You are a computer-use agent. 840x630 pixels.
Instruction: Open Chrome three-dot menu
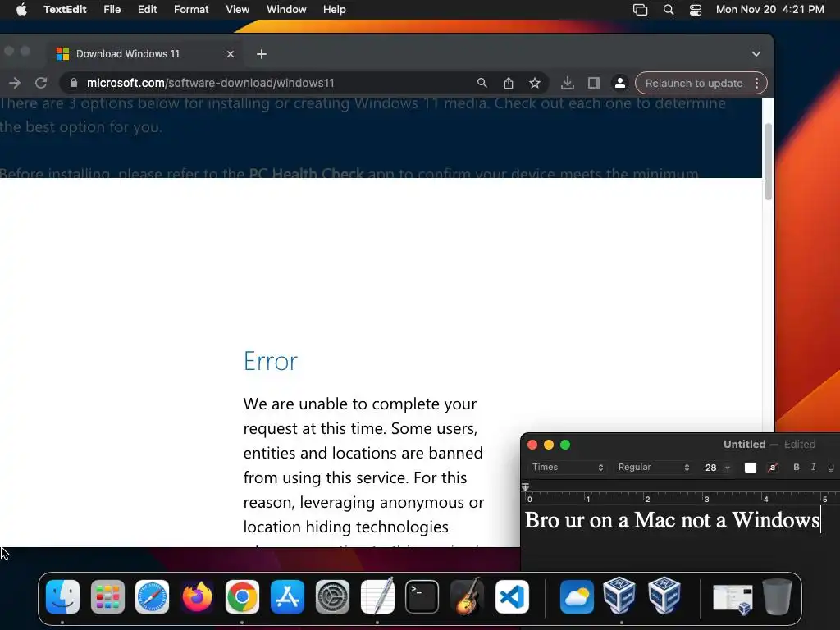(x=756, y=83)
